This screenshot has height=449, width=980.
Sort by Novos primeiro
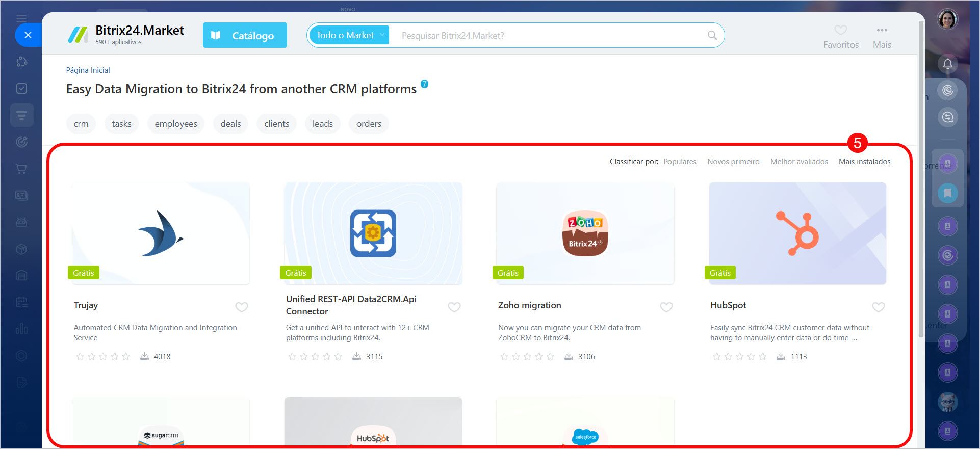click(x=733, y=162)
